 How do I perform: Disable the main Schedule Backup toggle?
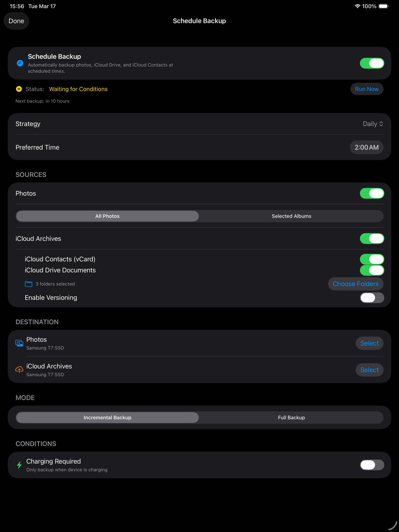372,63
